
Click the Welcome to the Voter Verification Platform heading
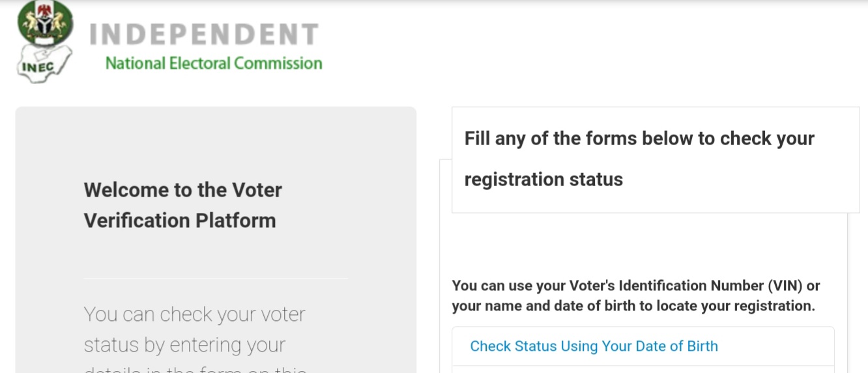tap(183, 205)
